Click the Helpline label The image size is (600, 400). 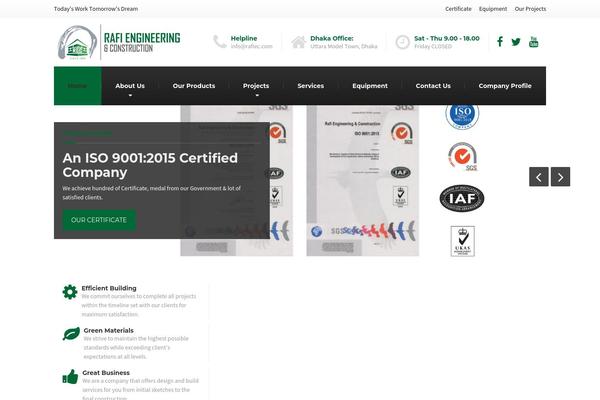[244, 38]
